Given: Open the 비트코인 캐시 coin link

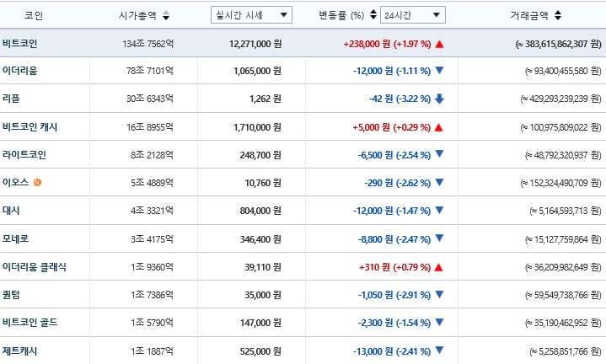Looking at the screenshot, I should (x=29, y=127).
